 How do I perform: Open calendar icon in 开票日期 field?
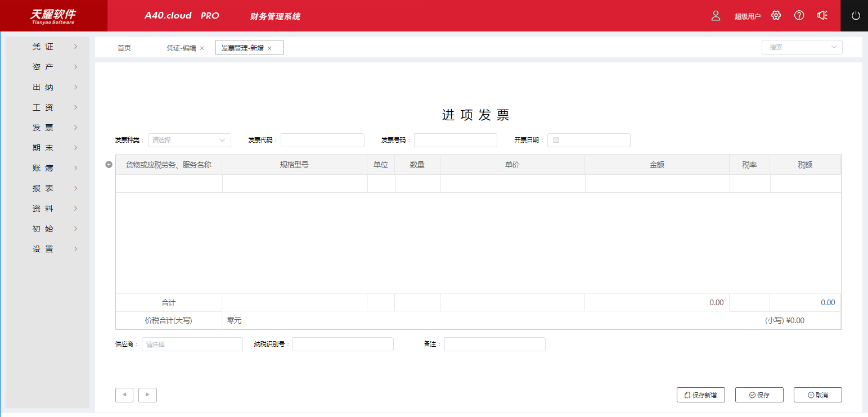coord(556,140)
